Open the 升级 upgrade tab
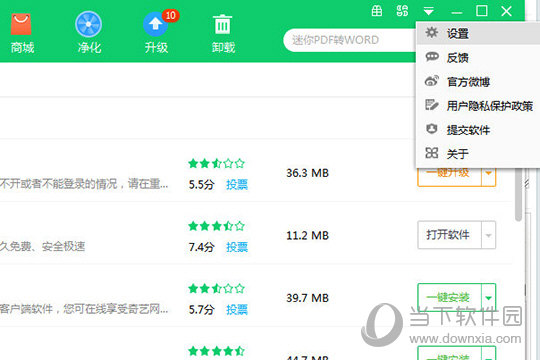 156,33
